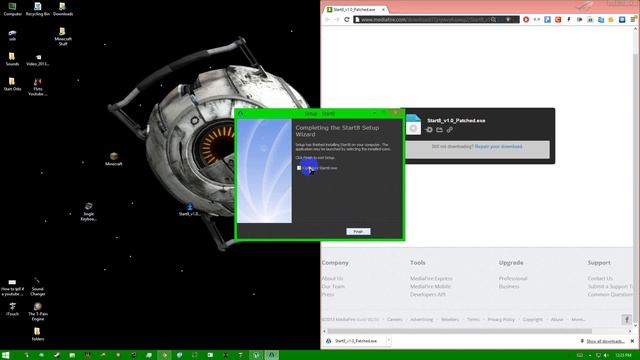640x360 pixels.
Task: Click the clock in the system tray
Action: point(623,356)
